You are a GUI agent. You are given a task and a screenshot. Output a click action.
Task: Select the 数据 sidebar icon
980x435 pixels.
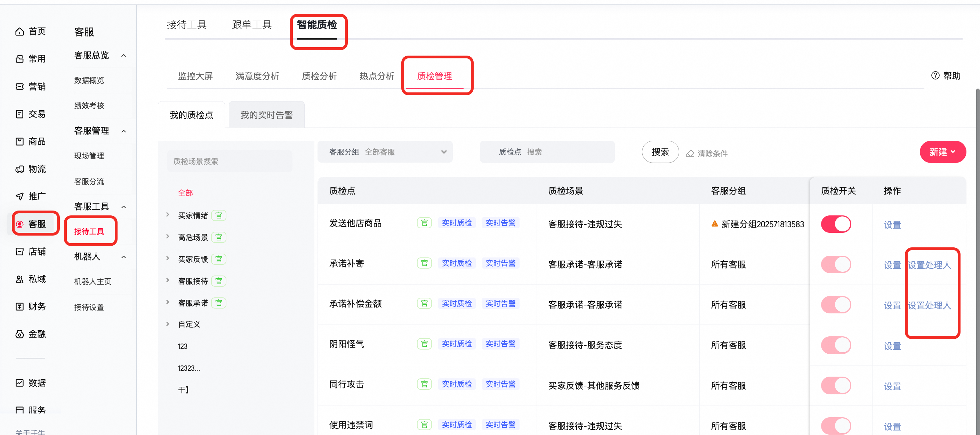pyautogui.click(x=20, y=383)
